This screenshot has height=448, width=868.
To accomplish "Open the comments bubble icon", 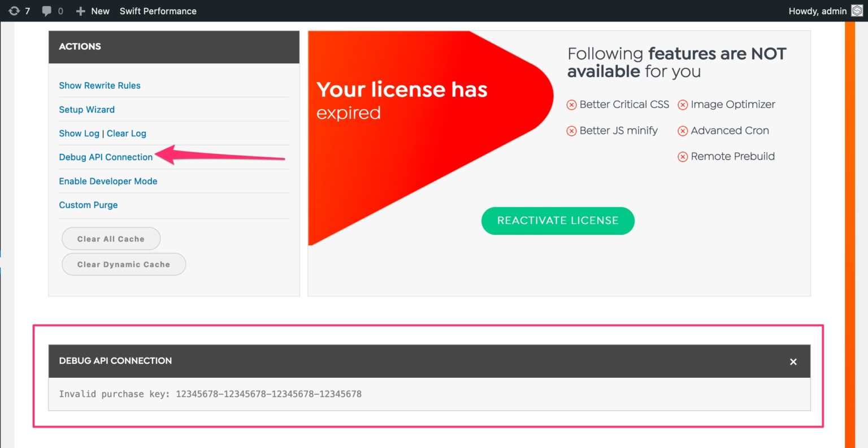I will coord(47,11).
